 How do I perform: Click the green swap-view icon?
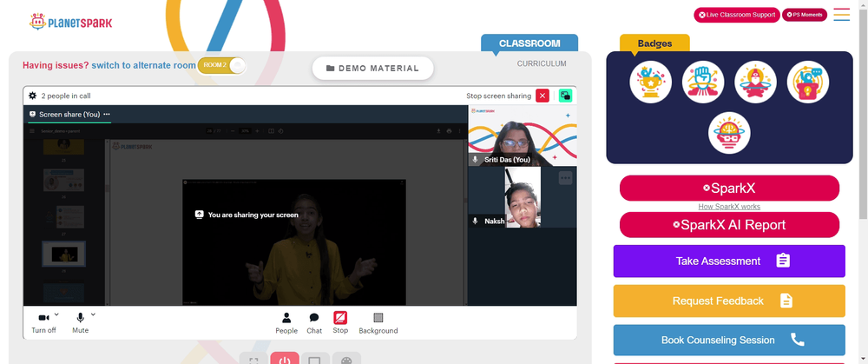pos(565,96)
